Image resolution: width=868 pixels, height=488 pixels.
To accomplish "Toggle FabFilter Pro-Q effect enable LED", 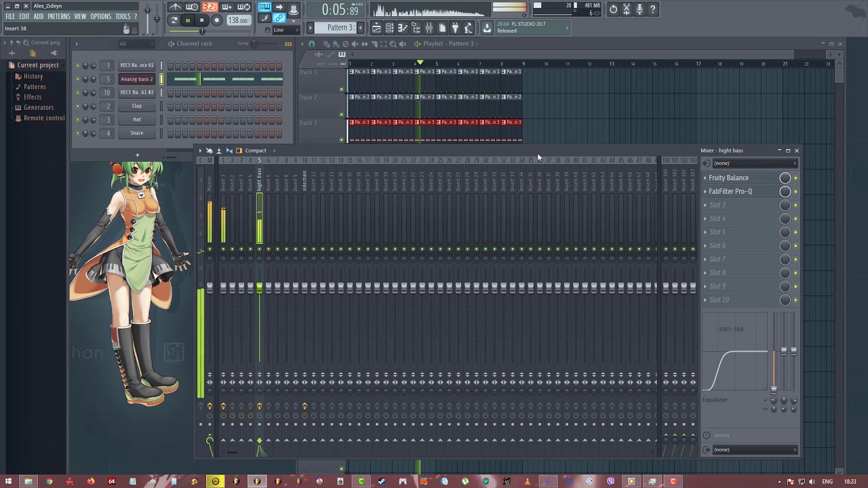I will 795,192.
